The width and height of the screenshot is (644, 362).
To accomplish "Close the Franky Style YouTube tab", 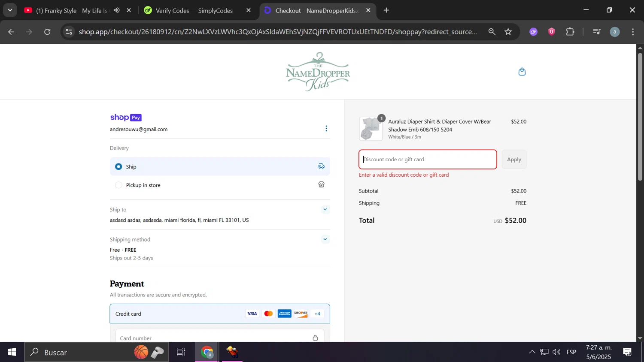I will click(129, 10).
